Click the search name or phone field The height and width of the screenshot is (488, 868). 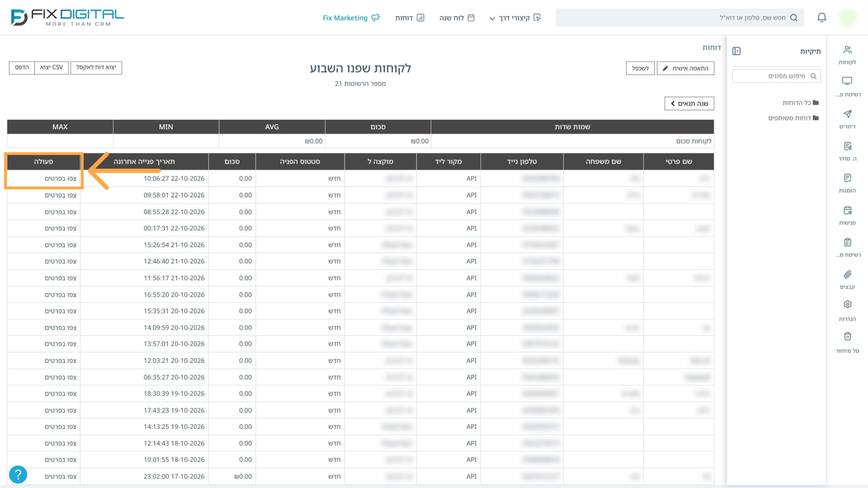pos(679,18)
